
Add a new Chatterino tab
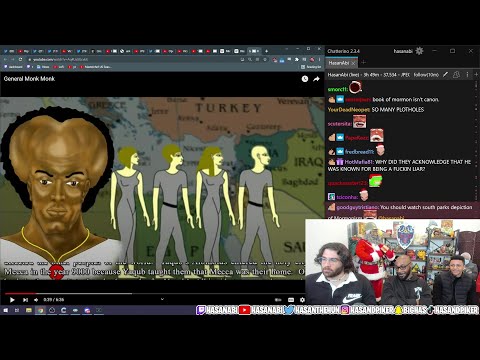click(x=364, y=62)
